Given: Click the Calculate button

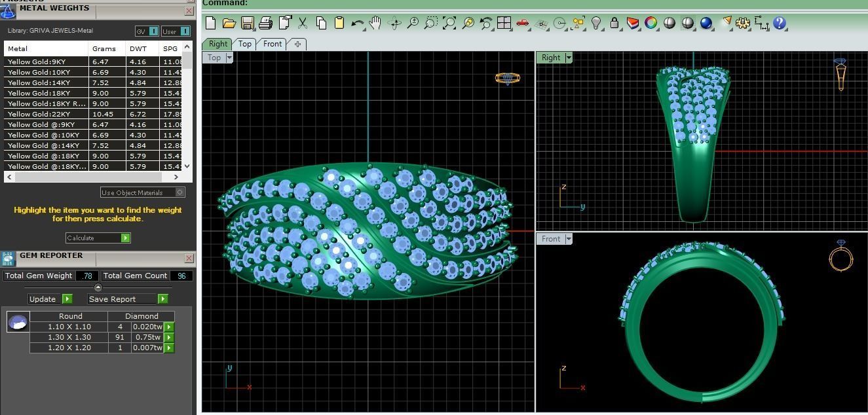Looking at the screenshot, I should tap(98, 238).
